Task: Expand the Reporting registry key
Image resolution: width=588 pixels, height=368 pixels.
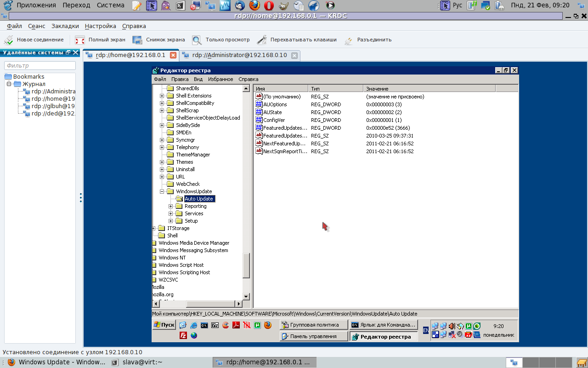Action: click(x=171, y=206)
